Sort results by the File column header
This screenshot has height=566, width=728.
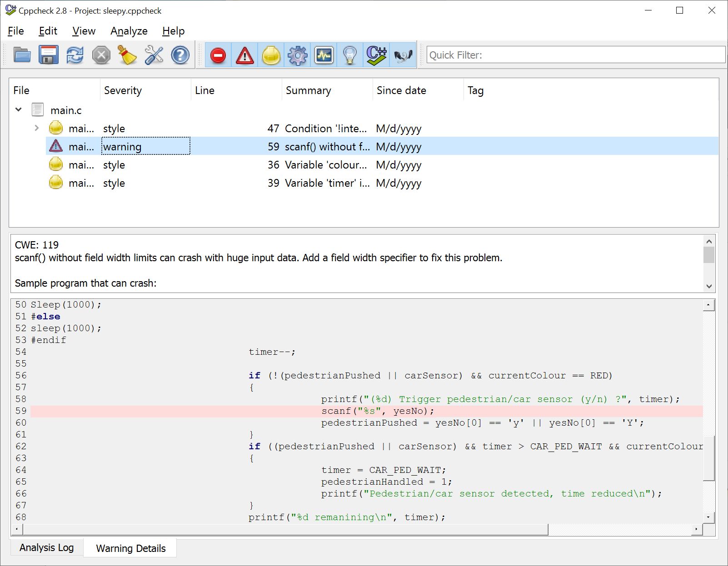tap(55, 90)
